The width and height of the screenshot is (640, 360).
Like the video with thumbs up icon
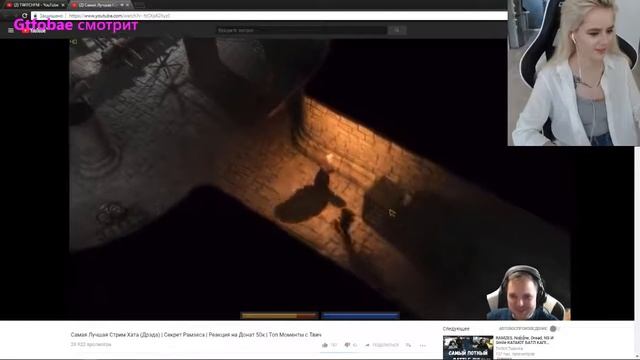(x=325, y=345)
